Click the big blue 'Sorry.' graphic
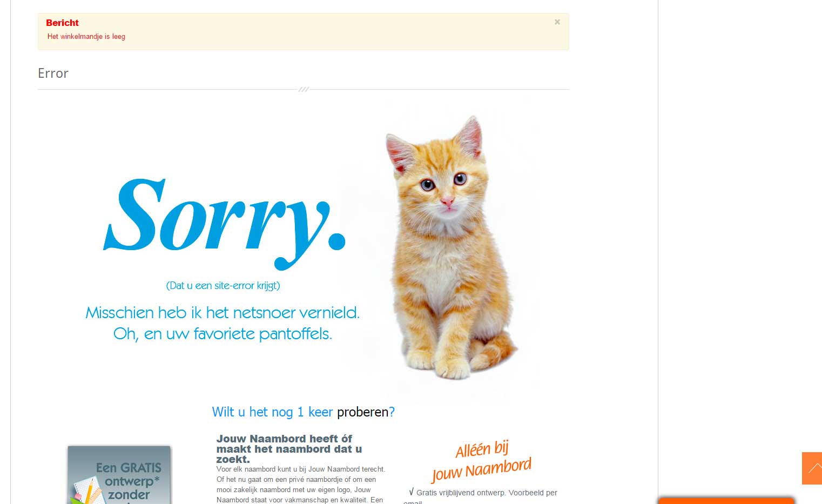 click(224, 223)
